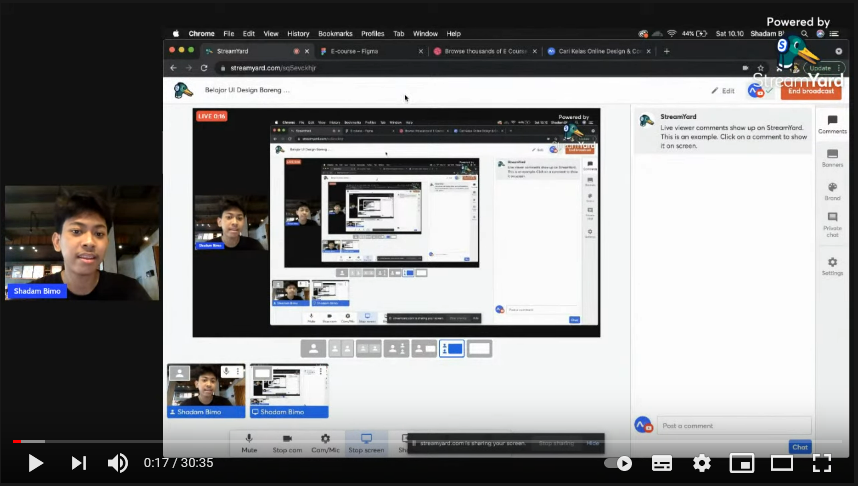
Task: Click Stop cam in StreamYard toolbar
Action: [x=287, y=443]
